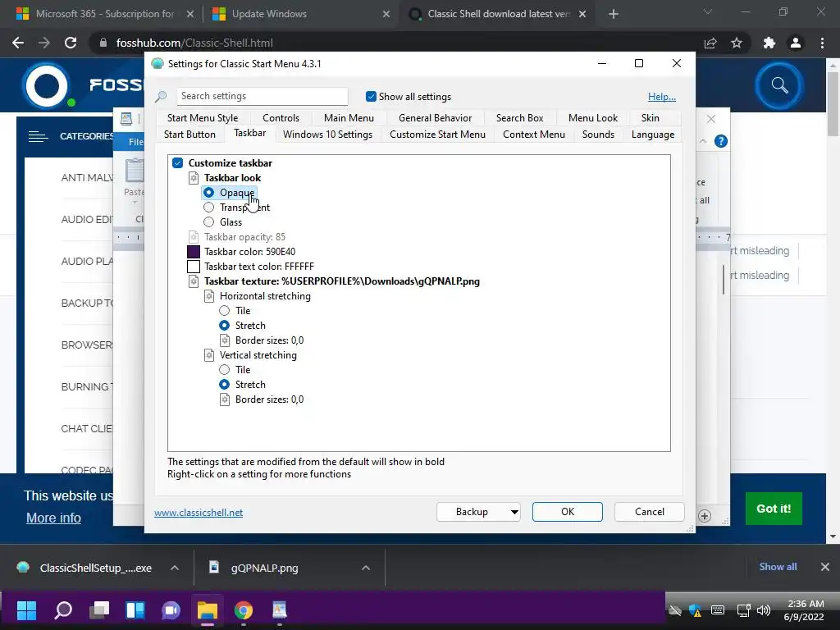This screenshot has height=630, width=840.
Task: Click into the Search settings field
Action: pos(262,97)
